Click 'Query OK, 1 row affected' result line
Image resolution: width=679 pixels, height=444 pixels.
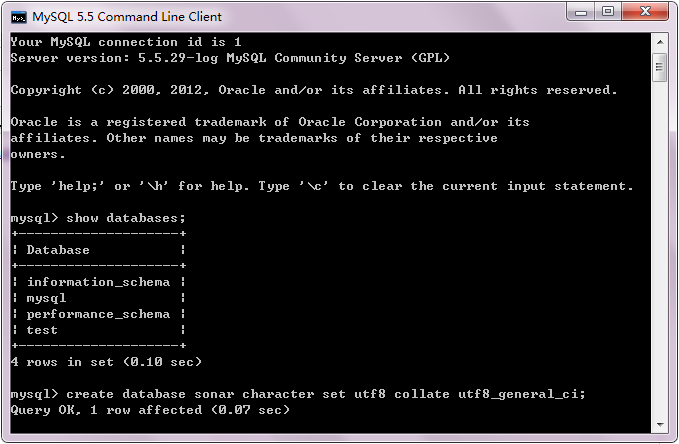[x=150, y=410]
